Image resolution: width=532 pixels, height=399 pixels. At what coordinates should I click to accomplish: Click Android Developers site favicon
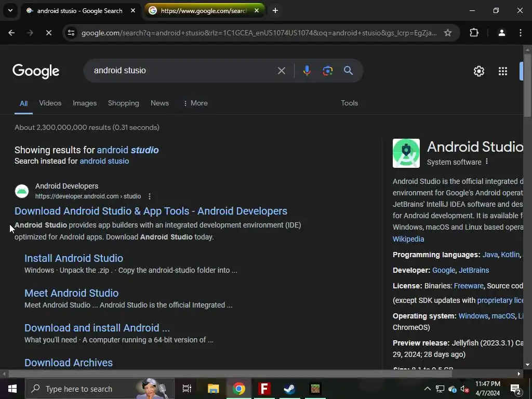tap(22, 191)
